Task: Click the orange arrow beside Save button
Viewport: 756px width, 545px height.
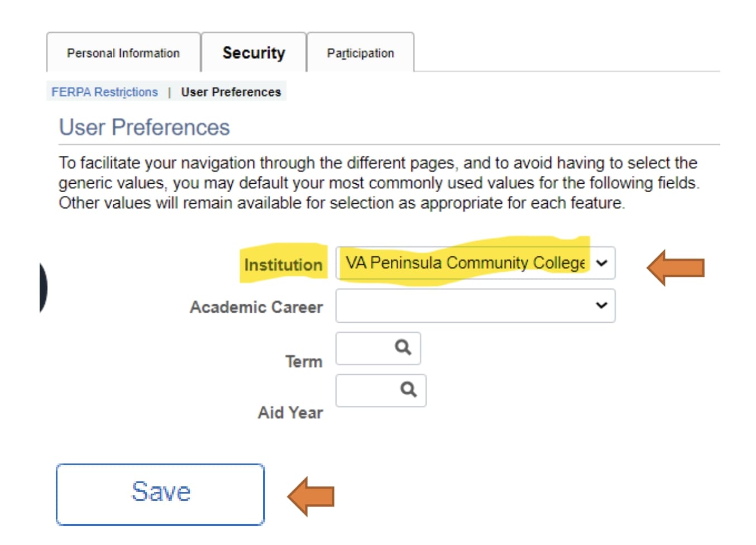Action: pos(311,496)
